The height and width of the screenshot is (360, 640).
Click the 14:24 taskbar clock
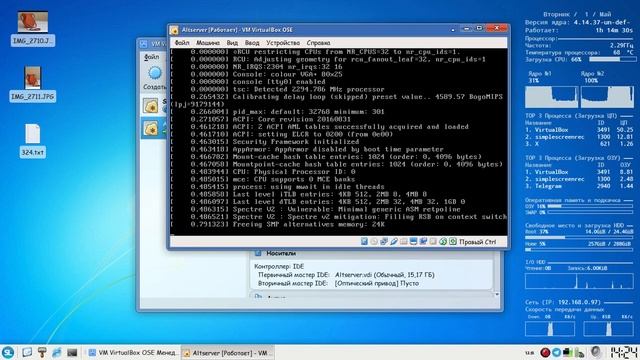[x=624, y=352]
